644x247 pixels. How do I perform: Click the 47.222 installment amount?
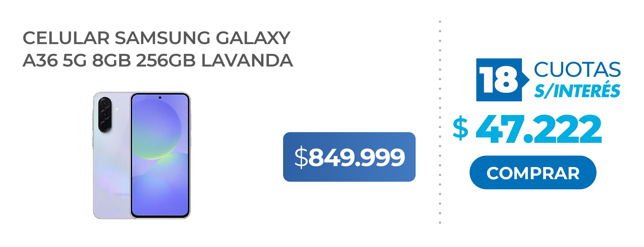point(538,129)
